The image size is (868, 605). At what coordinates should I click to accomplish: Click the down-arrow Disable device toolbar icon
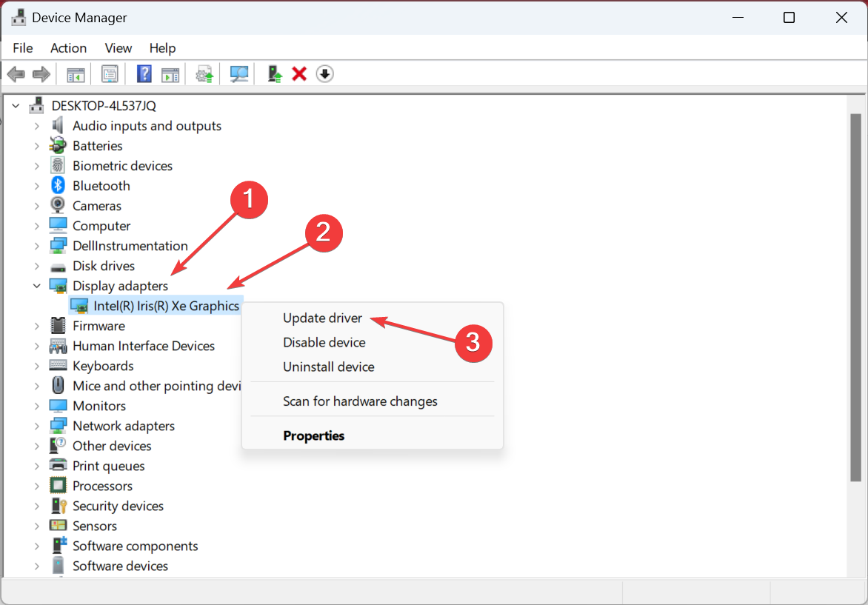click(x=325, y=73)
